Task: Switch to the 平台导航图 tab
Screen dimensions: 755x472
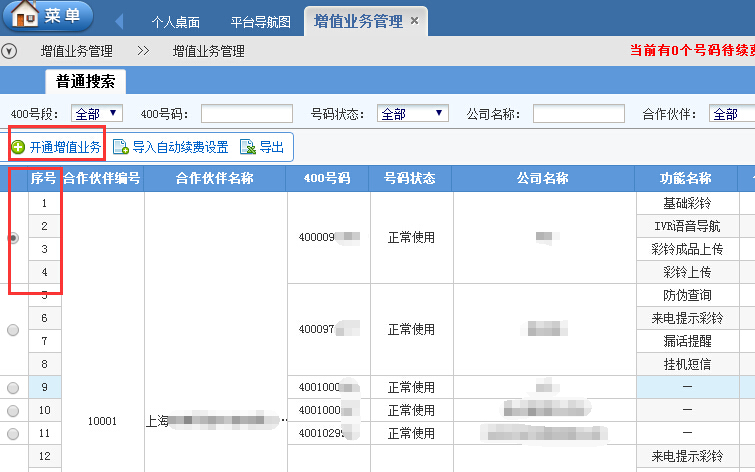Action: (260, 21)
